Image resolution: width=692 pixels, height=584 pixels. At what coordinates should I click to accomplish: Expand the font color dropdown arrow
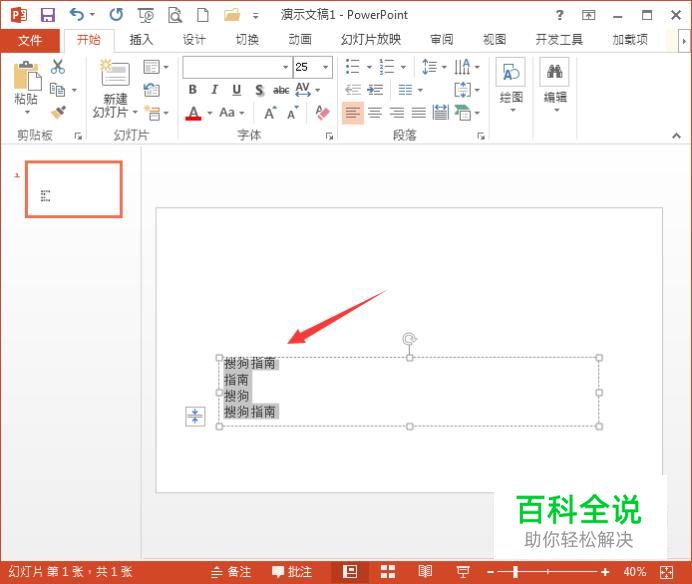210,113
